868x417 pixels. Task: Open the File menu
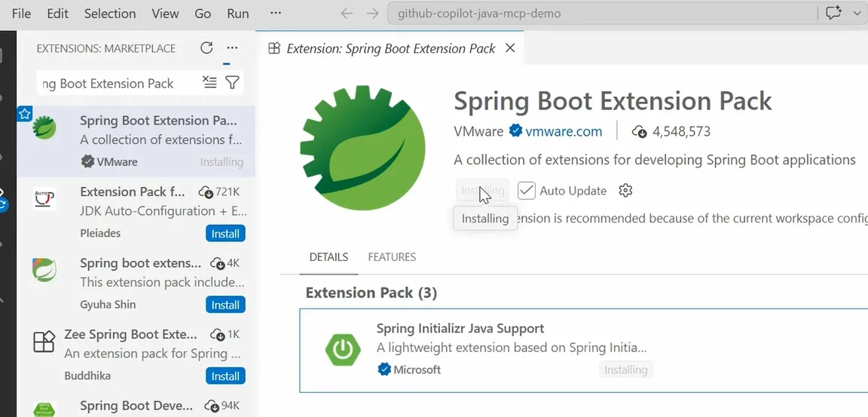tap(21, 14)
